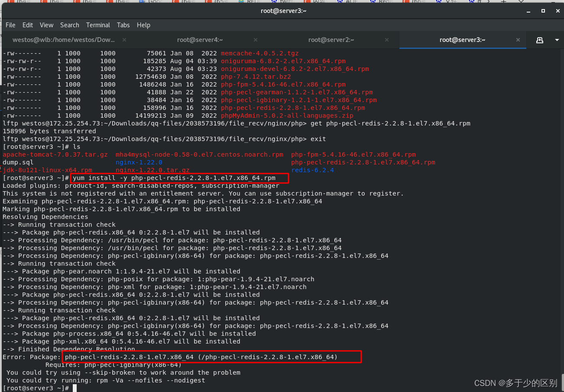Viewport: 564px width, 392px height.
Task: Click php-pecl-igbinary-1.2.1-1.el7.x86_64.rpm file name
Action: click(x=299, y=100)
